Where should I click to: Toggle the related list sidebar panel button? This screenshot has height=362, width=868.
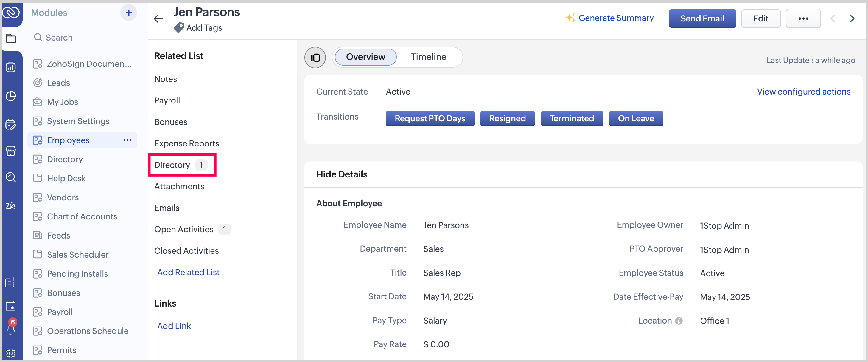[x=315, y=57]
